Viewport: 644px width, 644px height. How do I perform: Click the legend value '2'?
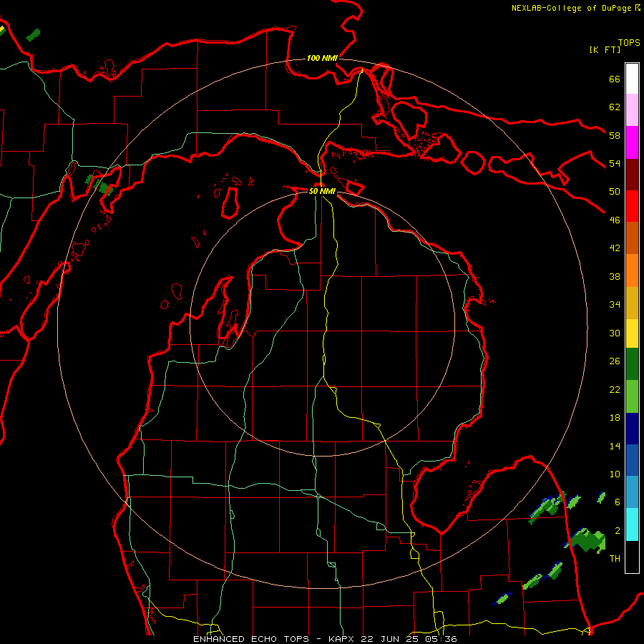618,531
